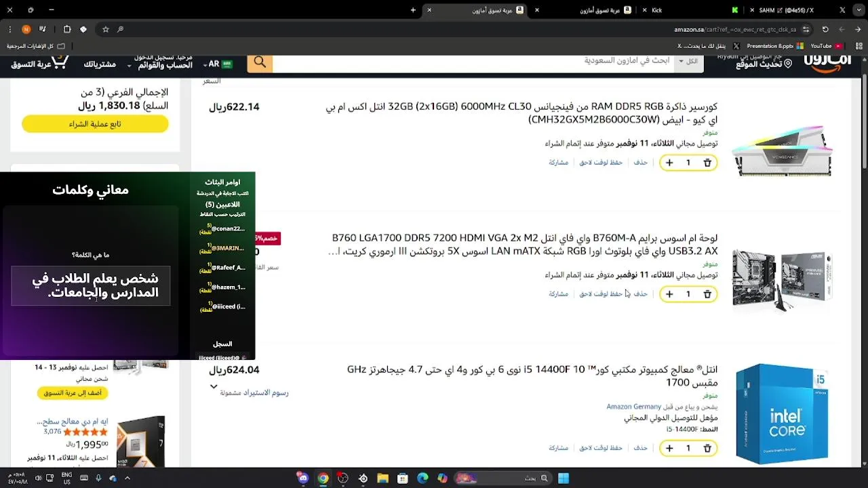
Task: Open the Chrome profile avatar
Action: click(x=26, y=29)
